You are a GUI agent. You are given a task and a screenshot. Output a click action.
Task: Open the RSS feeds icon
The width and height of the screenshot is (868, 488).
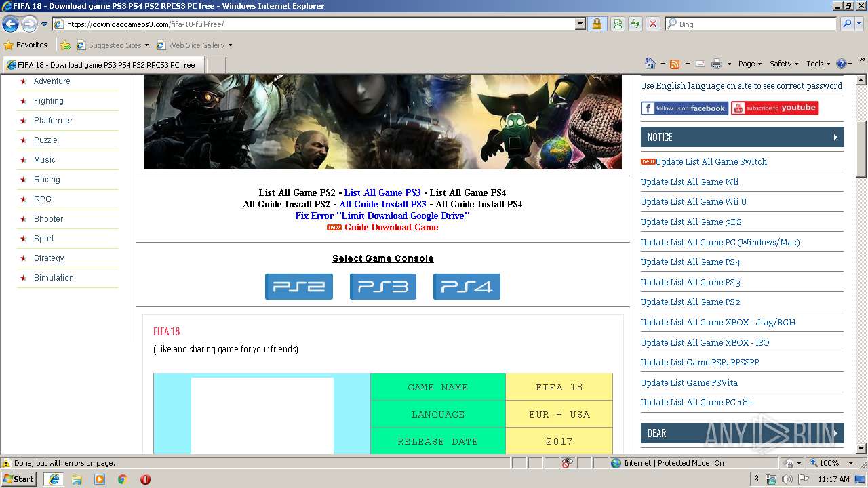tap(675, 64)
